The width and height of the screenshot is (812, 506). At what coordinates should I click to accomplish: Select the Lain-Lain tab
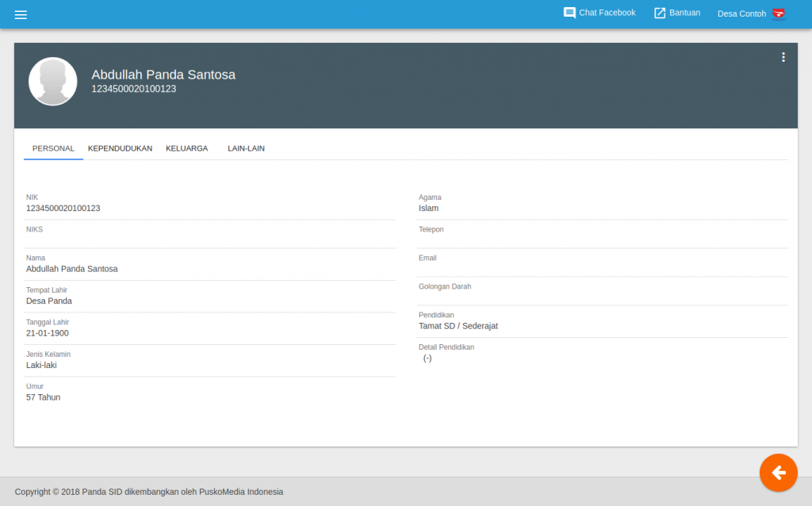tap(246, 148)
